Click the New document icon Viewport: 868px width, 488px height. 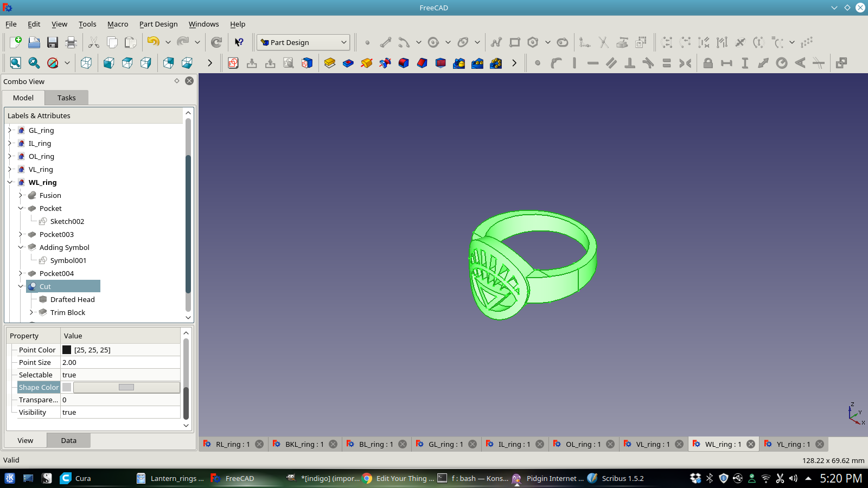(16, 42)
